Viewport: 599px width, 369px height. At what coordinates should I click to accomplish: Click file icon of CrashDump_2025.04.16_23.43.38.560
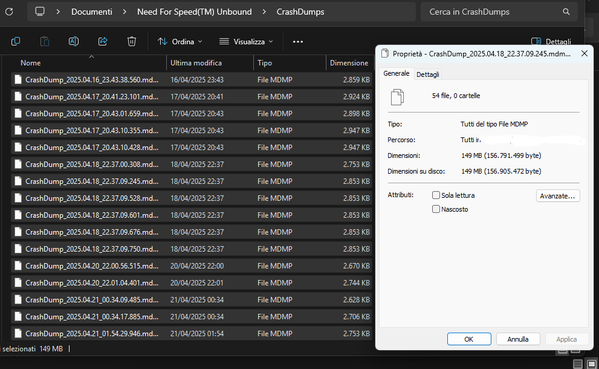[18, 79]
